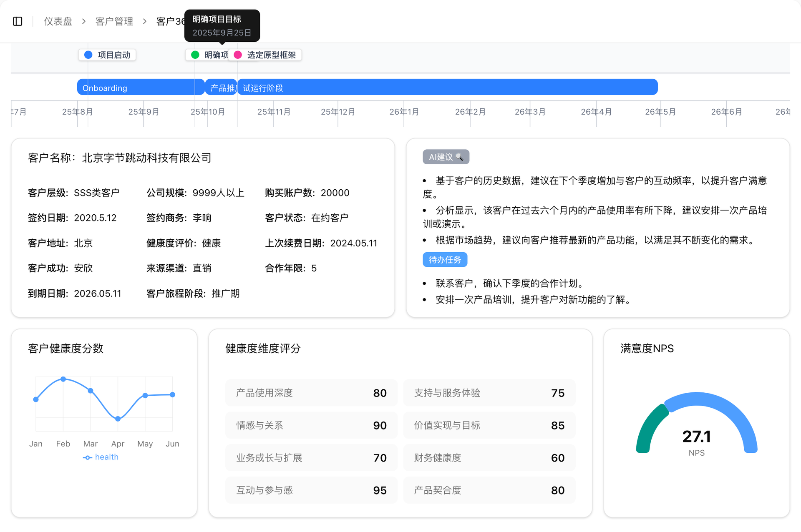
Task: Click the 仪表盘 breadcrumb link
Action: 58,21
